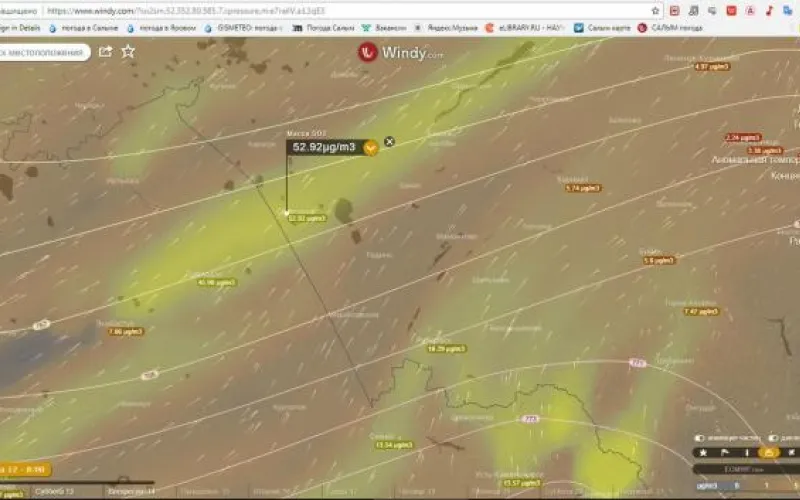Select Saturday 12 on the timeline
This screenshot has height=500, width=800.
pos(55,492)
